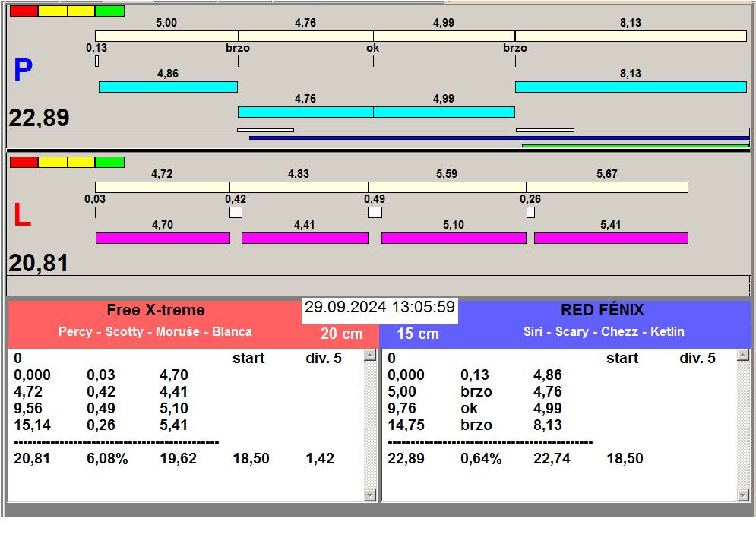Click the long dark blue line in lane P

pos(499,138)
